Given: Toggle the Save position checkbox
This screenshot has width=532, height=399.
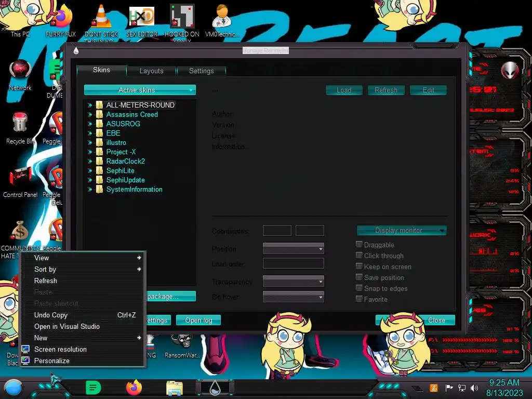Looking at the screenshot, I should tap(359, 277).
